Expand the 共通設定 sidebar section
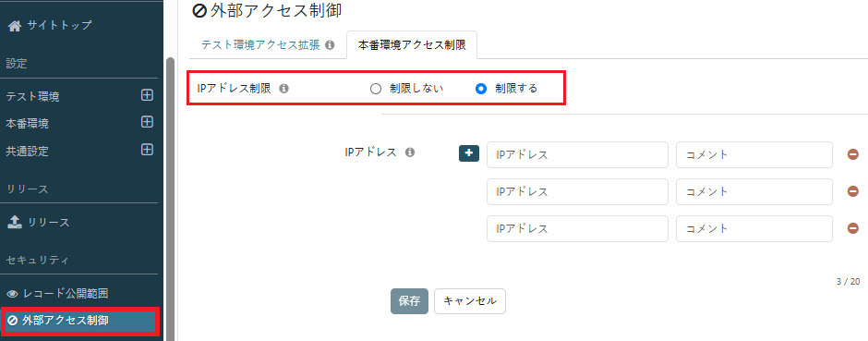This screenshot has width=868, height=341. pos(147,150)
